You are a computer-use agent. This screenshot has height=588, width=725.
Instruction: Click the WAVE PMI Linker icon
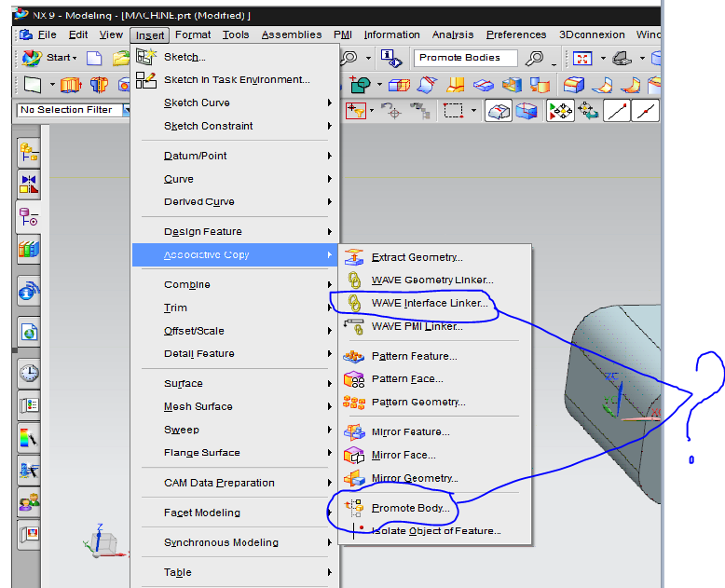point(354,326)
